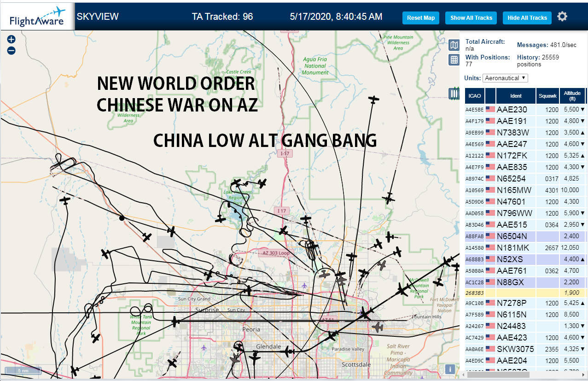Select the AAE761 aircraft row
This screenshot has width=588, height=381.
tap(525, 271)
